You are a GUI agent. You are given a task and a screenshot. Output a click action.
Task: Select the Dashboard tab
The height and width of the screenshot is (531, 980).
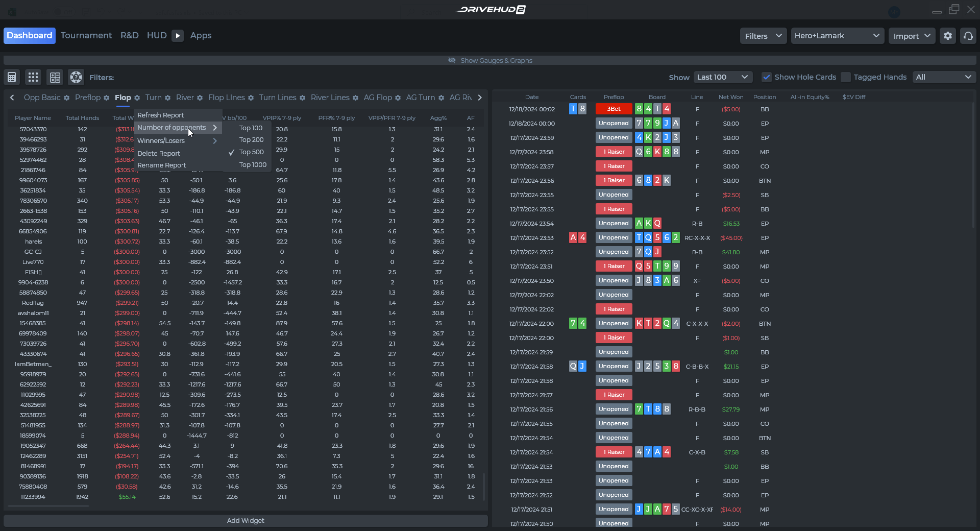pos(30,36)
